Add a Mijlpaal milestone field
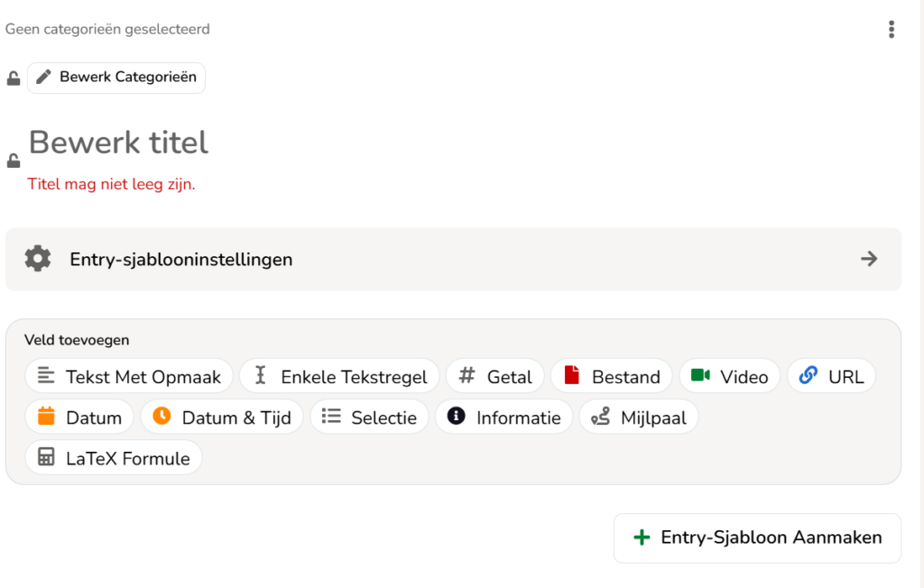This screenshot has height=588, width=924. coord(639,417)
